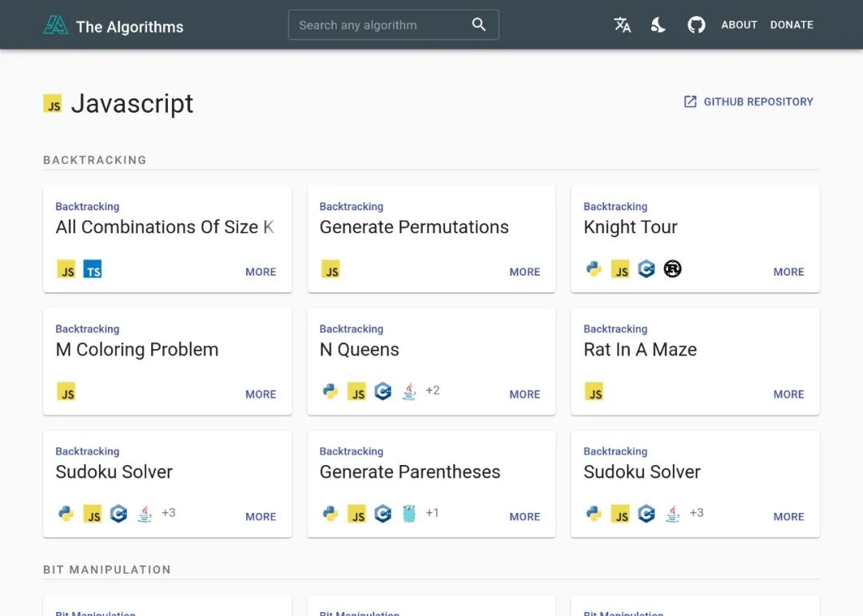Viewport: 863px width, 616px height.
Task: Choose C++ icon on Knight Tour card
Action: pos(646,268)
